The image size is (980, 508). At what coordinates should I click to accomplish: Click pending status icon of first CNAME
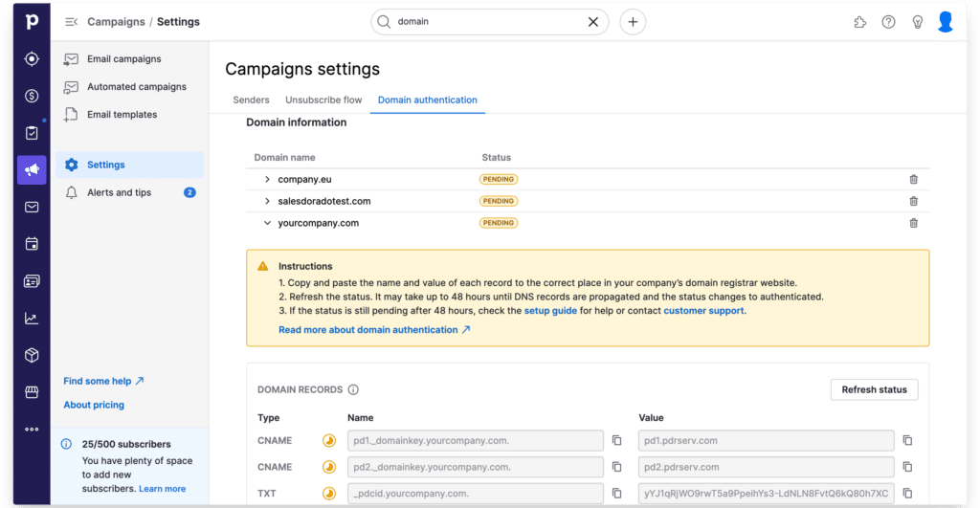(329, 440)
